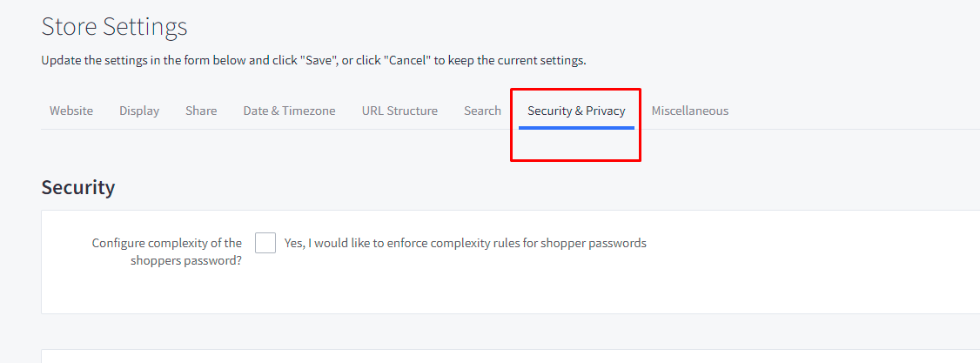Click the blue underline beneath the active tab
Image resolution: width=980 pixels, height=363 pixels.
pos(576,128)
